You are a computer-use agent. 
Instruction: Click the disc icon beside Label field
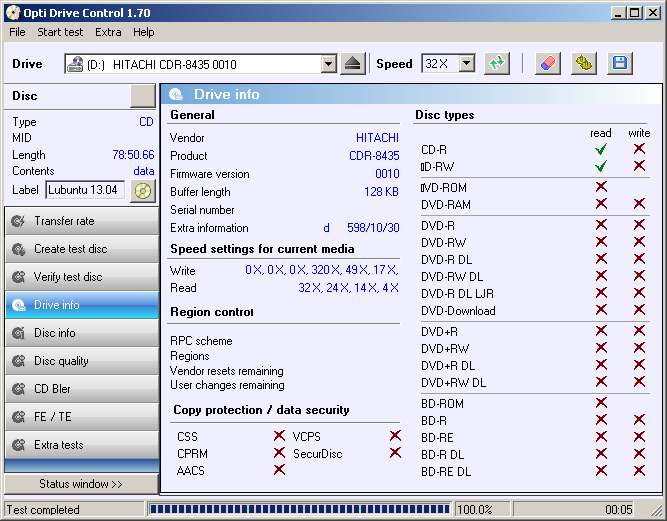pyautogui.click(x=143, y=191)
